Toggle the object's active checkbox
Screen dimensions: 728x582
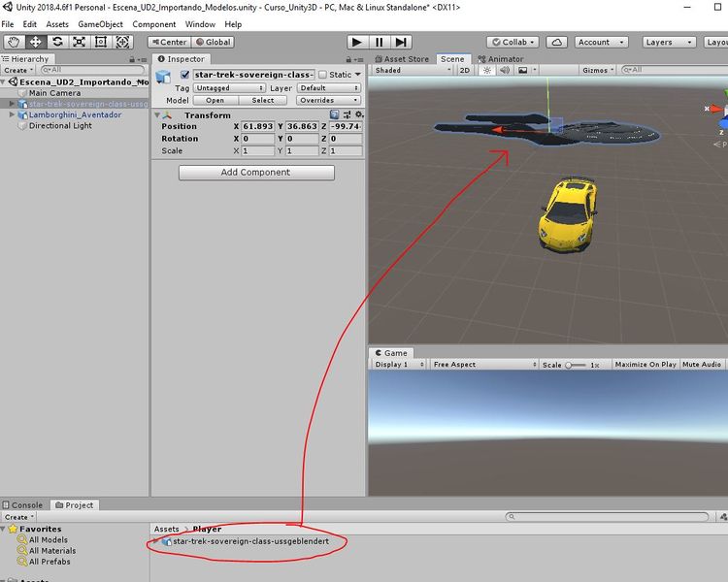click(x=184, y=75)
